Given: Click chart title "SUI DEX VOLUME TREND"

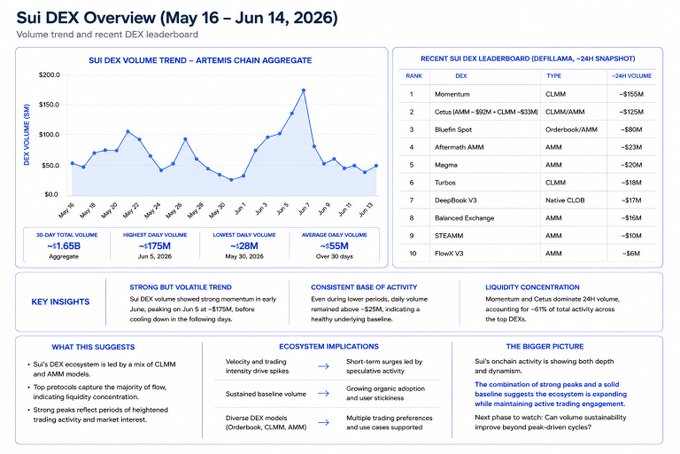Looking at the screenshot, I should tap(200, 60).
